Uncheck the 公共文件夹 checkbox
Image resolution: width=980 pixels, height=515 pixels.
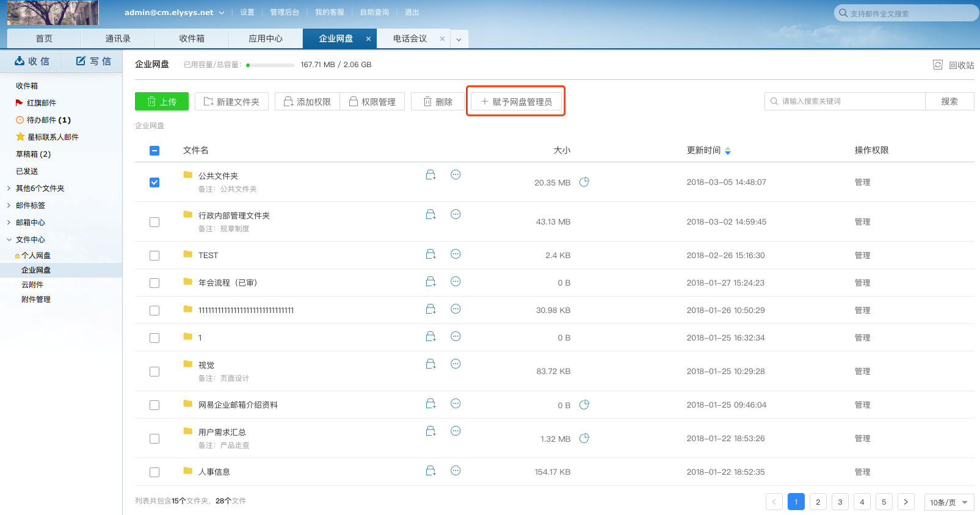click(x=154, y=182)
